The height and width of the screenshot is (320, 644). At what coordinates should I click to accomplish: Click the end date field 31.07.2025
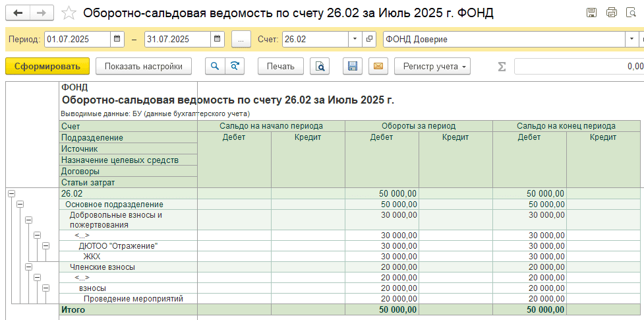pyautogui.click(x=177, y=40)
